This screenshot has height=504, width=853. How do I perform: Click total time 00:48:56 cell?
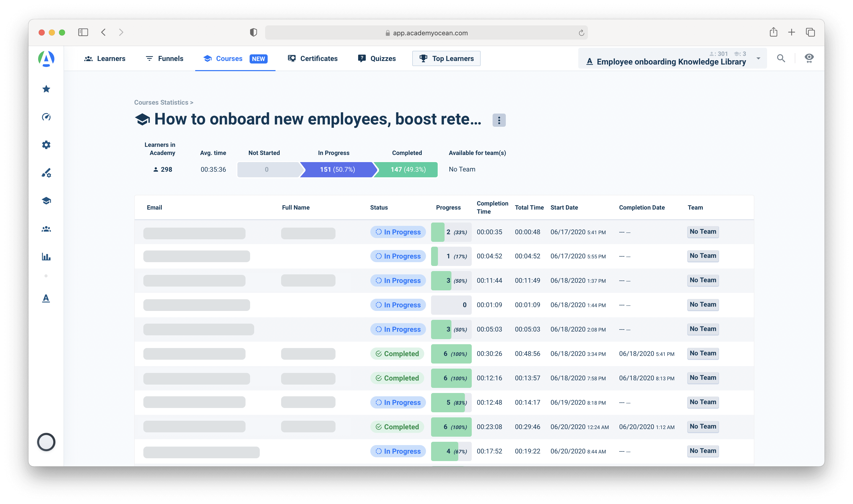point(527,354)
